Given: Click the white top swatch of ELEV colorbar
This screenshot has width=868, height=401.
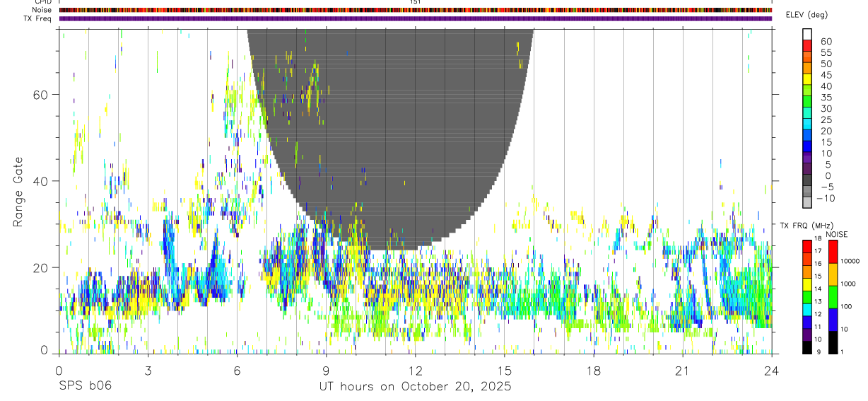Looking at the screenshot, I should coord(807,34).
